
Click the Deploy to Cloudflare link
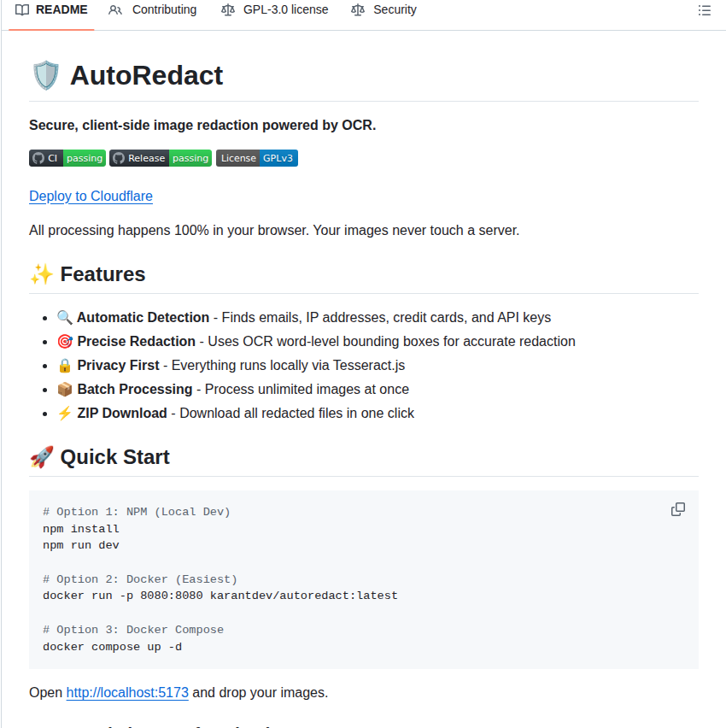(x=91, y=197)
